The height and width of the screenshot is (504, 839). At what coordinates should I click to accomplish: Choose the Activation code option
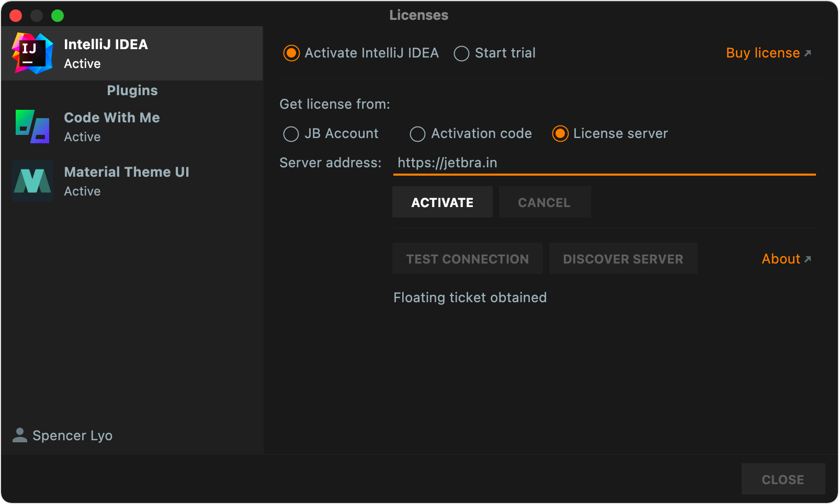417,134
